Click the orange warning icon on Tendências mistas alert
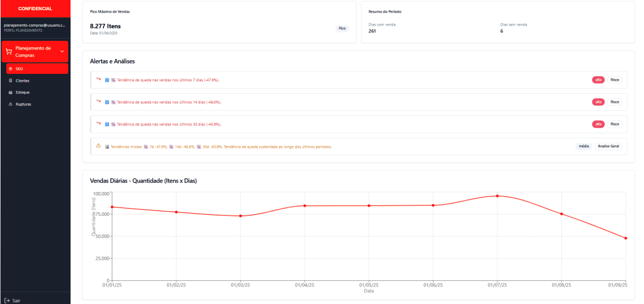 point(98,146)
